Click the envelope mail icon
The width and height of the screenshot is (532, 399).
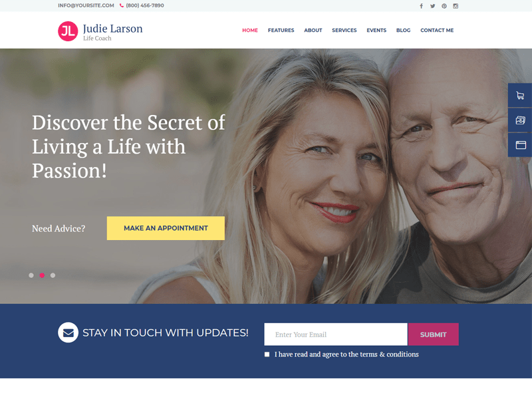pos(68,332)
